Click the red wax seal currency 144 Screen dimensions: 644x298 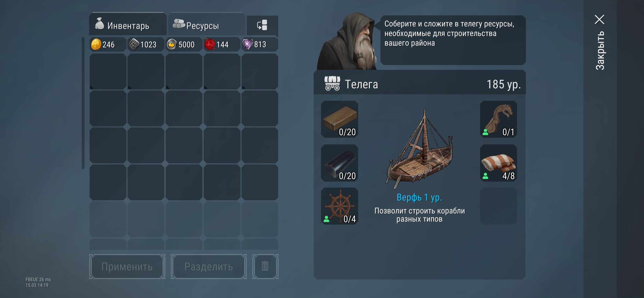pyautogui.click(x=222, y=45)
